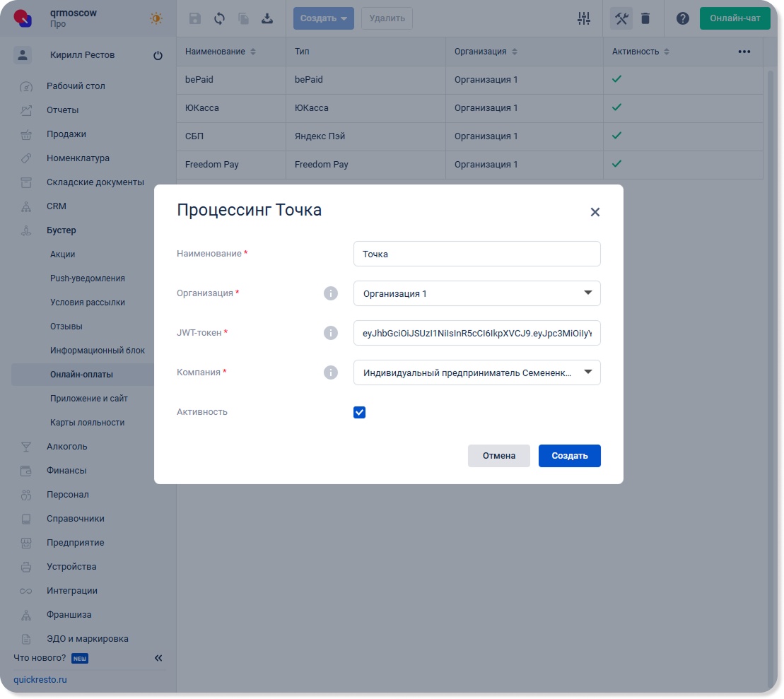Open Карты лояльности menu item

pos(87,423)
